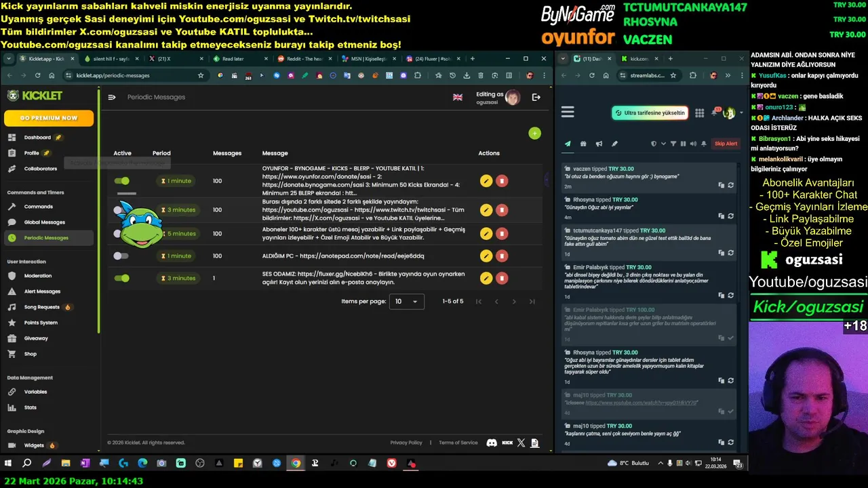
Task: Enable the ALDIĞIM PC message toggle
Action: [x=121, y=256]
